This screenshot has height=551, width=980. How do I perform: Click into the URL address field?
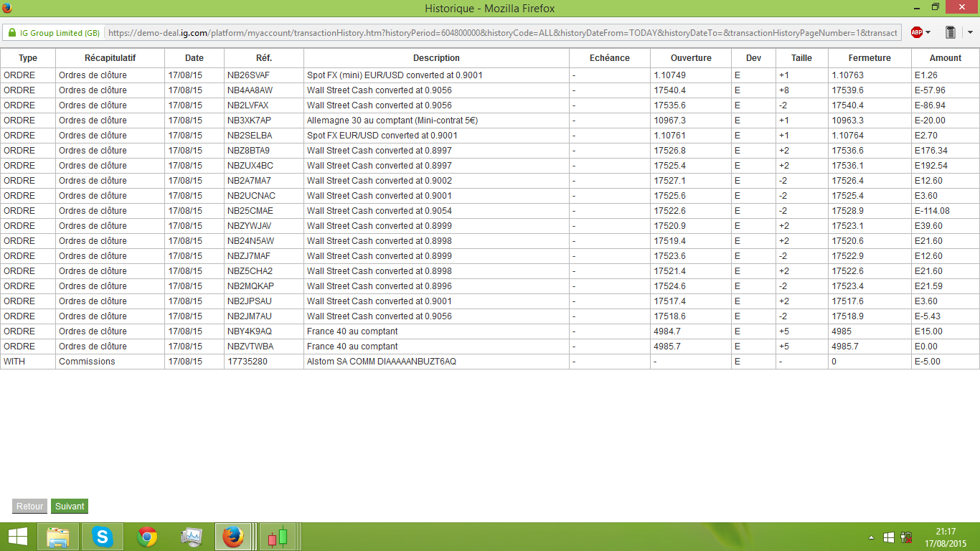[502, 33]
